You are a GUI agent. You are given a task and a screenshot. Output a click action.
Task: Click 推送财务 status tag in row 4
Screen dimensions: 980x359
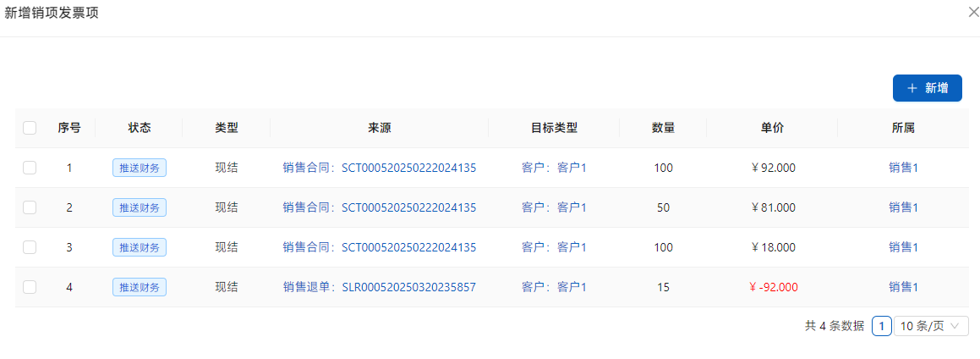[140, 287]
